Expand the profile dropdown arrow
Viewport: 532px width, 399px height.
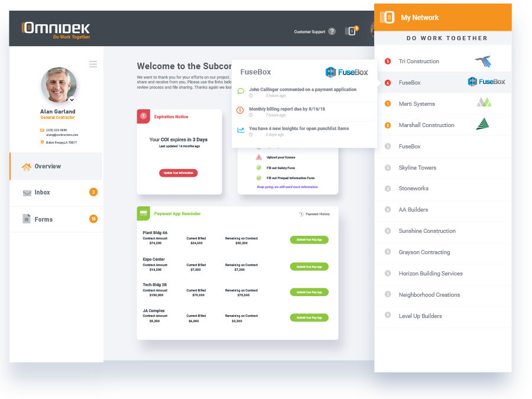tap(72, 100)
